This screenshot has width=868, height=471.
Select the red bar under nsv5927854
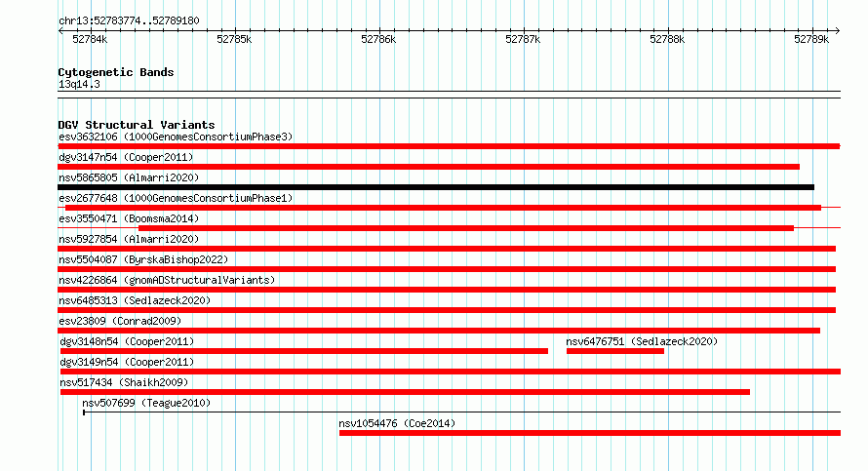click(447, 249)
